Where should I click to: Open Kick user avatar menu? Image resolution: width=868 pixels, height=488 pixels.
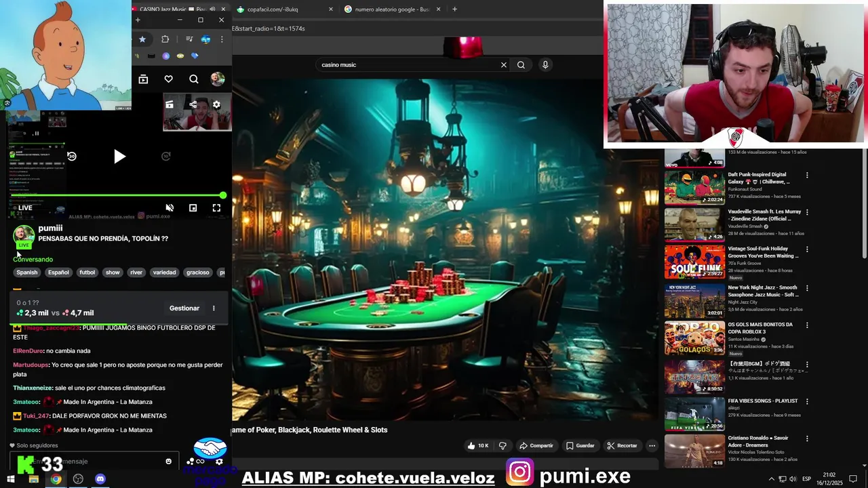217,79
